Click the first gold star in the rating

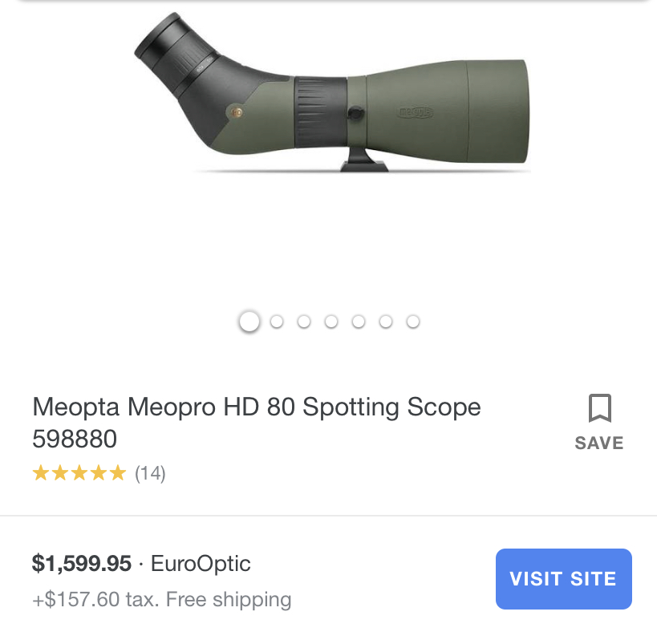(40, 473)
